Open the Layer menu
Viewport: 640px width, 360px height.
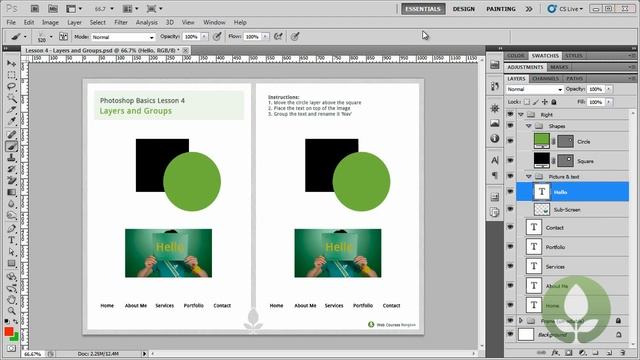(x=74, y=22)
